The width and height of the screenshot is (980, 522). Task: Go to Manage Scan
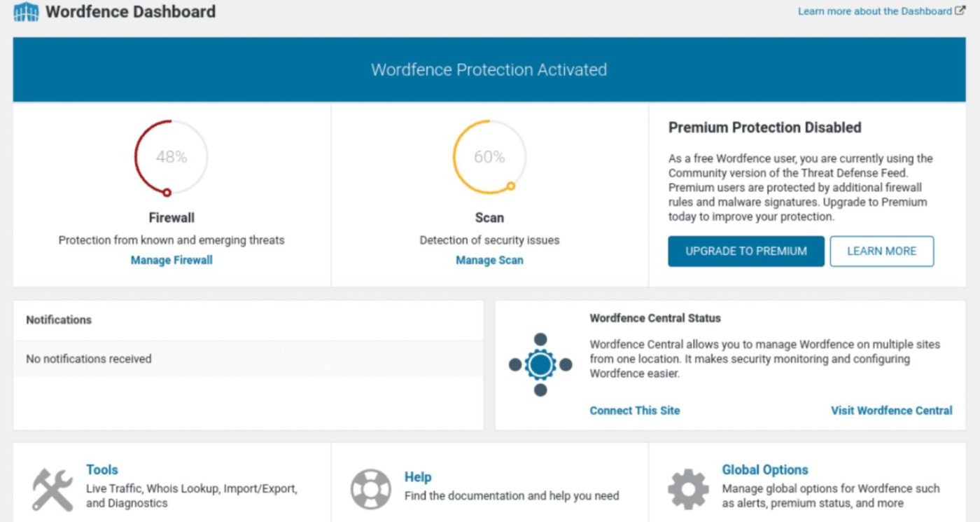tap(489, 260)
